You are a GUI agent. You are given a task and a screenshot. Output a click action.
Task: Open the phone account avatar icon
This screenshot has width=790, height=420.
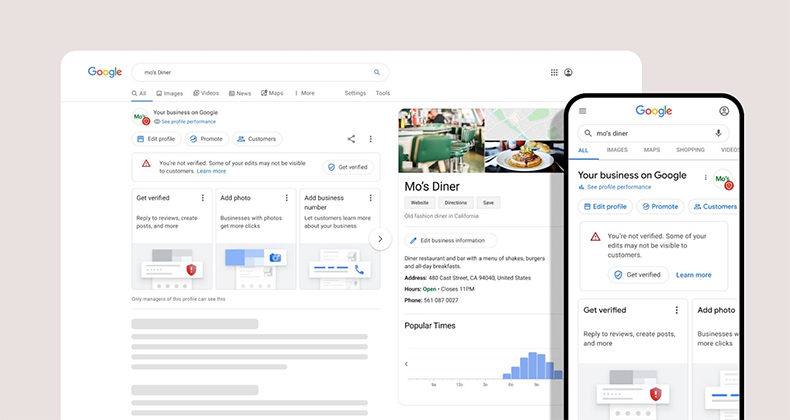pos(724,111)
